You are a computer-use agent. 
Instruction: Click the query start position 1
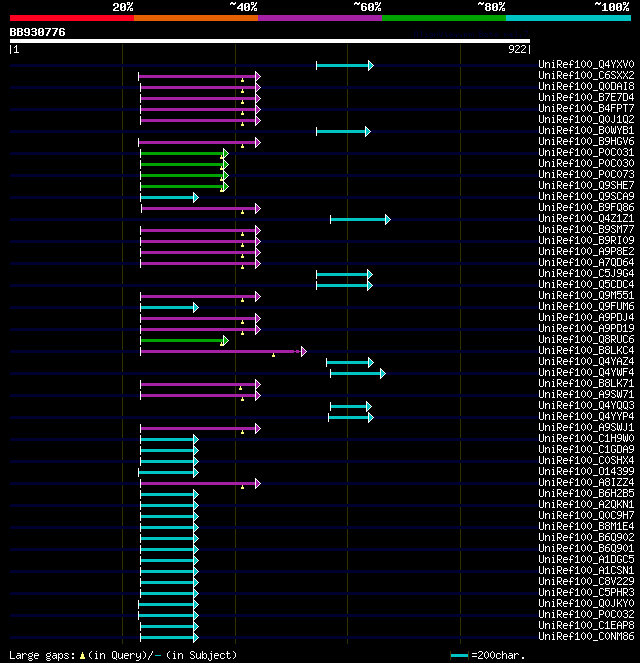click(16, 49)
